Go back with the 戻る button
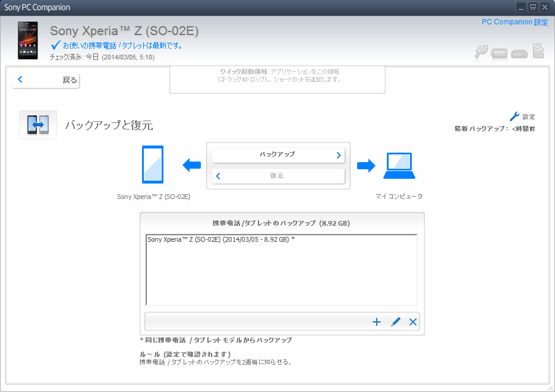This screenshot has height=392, width=555. [x=45, y=80]
